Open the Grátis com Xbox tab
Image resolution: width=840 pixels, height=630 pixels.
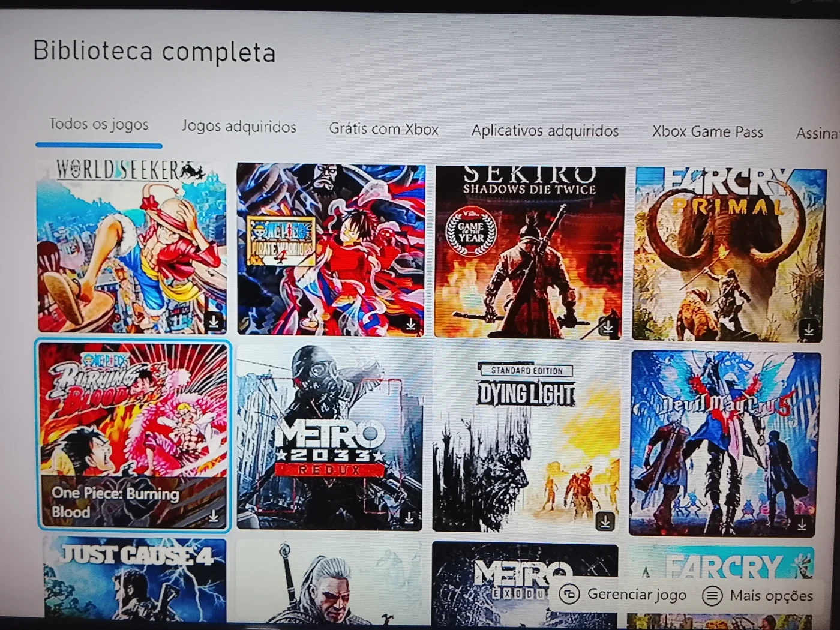383,129
